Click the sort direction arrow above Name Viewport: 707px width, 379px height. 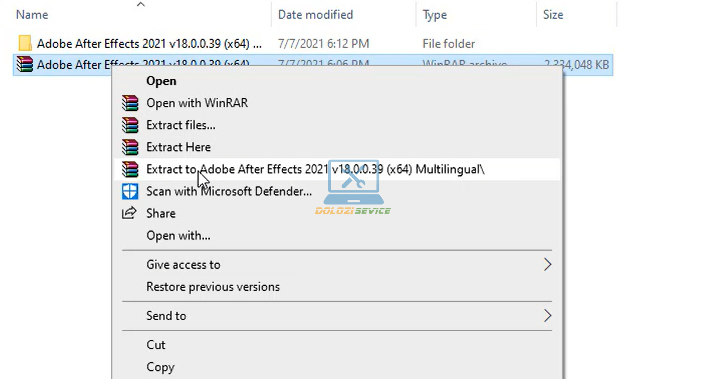pos(141,5)
